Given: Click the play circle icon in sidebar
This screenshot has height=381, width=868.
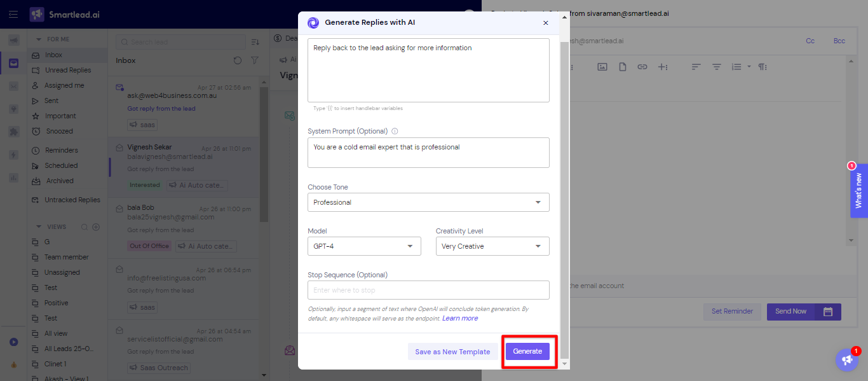Looking at the screenshot, I should coord(13,342).
